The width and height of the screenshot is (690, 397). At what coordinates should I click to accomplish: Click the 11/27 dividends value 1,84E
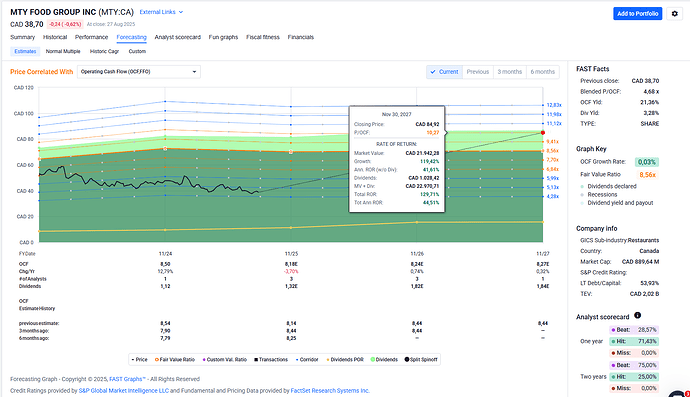[x=543, y=287]
